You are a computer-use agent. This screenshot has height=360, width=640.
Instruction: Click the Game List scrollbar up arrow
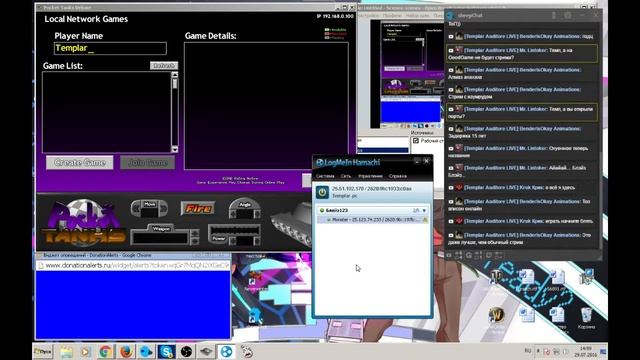(175, 75)
